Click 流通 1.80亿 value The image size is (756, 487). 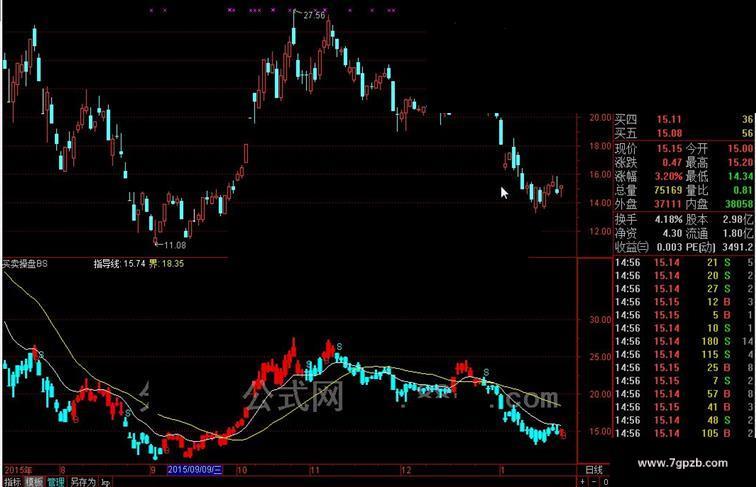(738, 234)
